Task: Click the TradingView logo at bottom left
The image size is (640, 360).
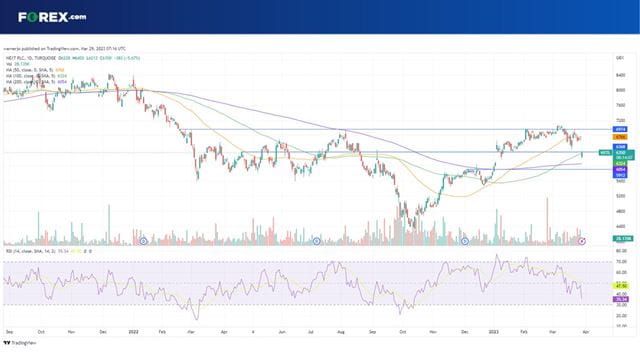Action: (x=20, y=343)
